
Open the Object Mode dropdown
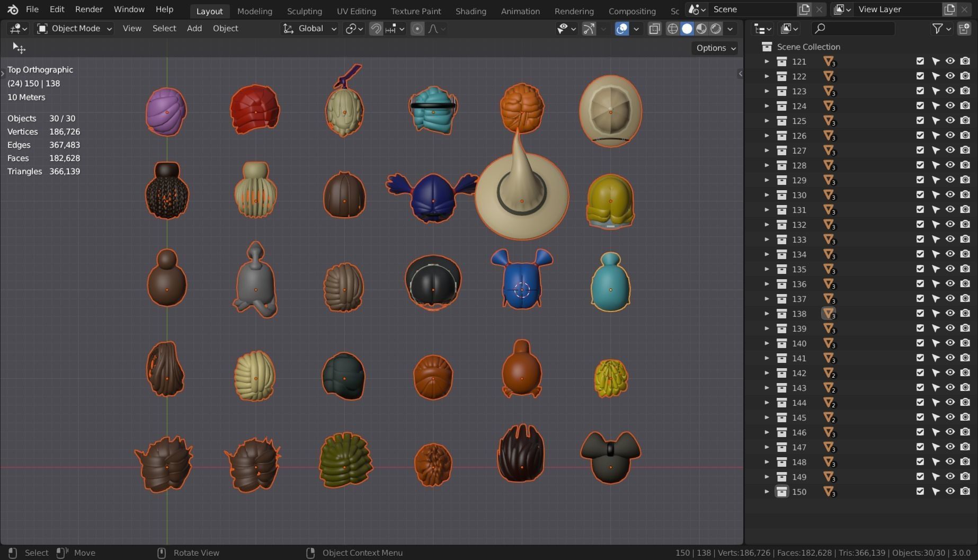73,28
